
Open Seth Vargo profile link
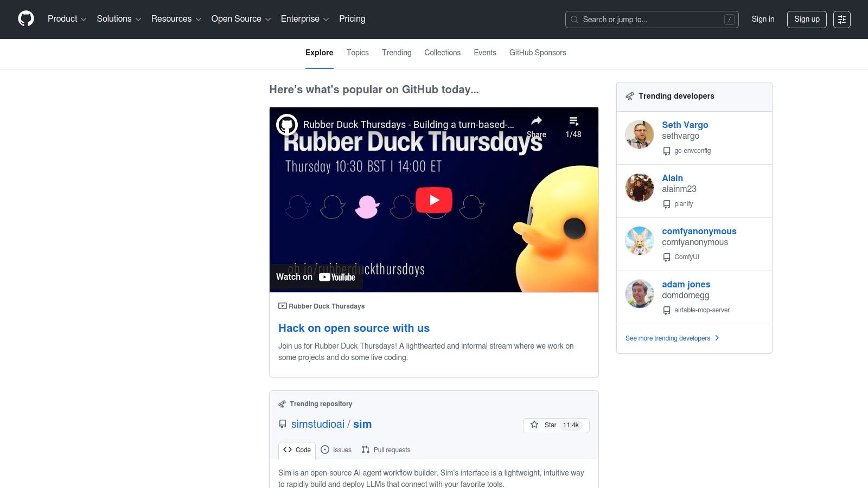(x=685, y=125)
